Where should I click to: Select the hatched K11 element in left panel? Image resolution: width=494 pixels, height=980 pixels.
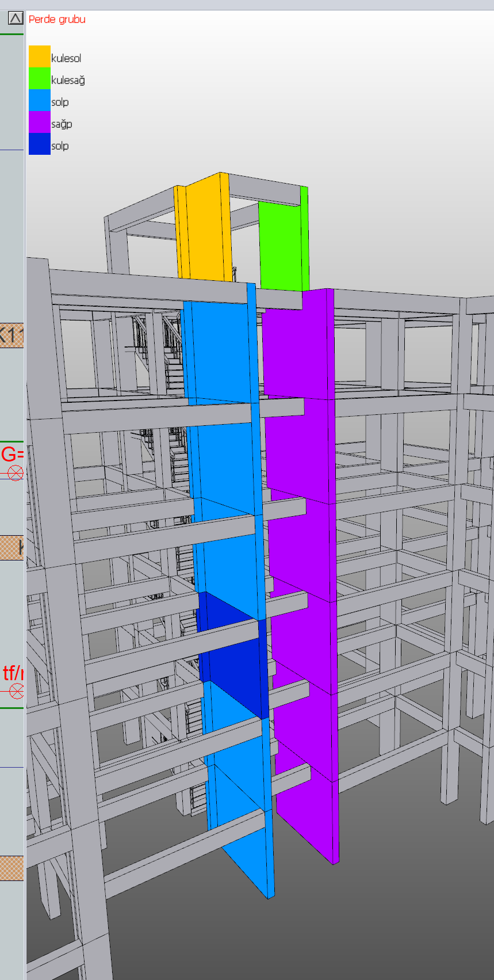pyautogui.click(x=12, y=335)
